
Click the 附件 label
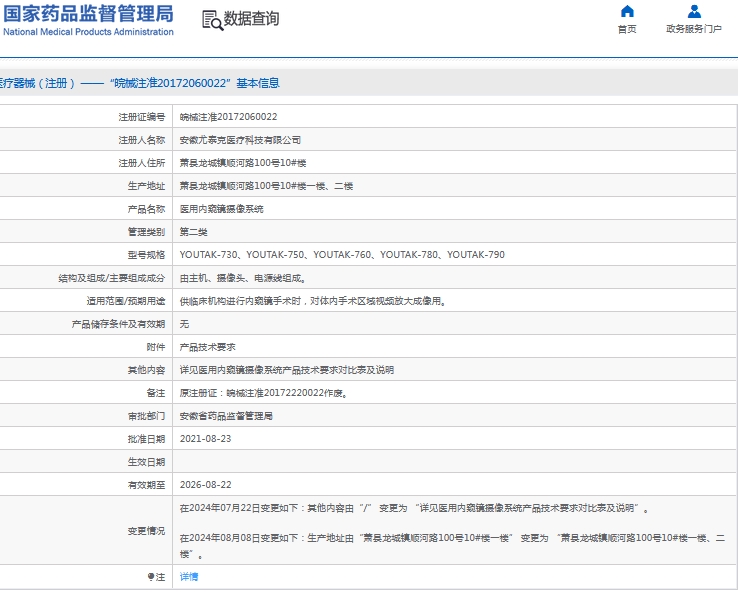(156, 347)
